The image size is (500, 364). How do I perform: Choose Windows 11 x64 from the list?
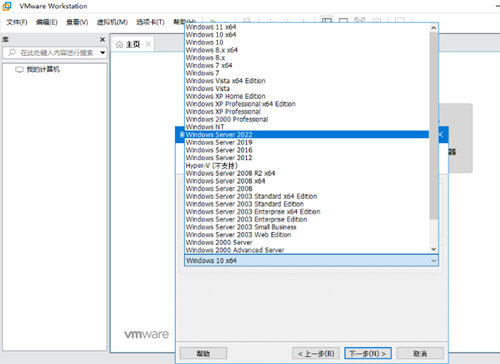click(x=307, y=27)
